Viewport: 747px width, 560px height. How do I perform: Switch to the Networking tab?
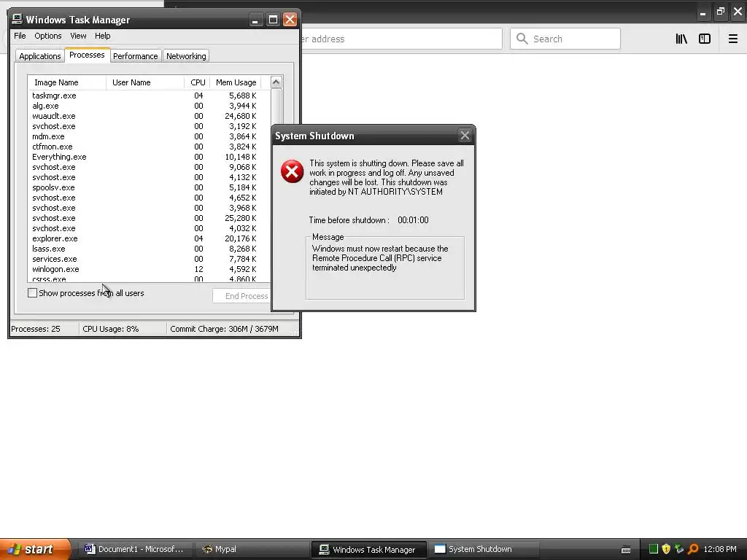[x=186, y=56]
